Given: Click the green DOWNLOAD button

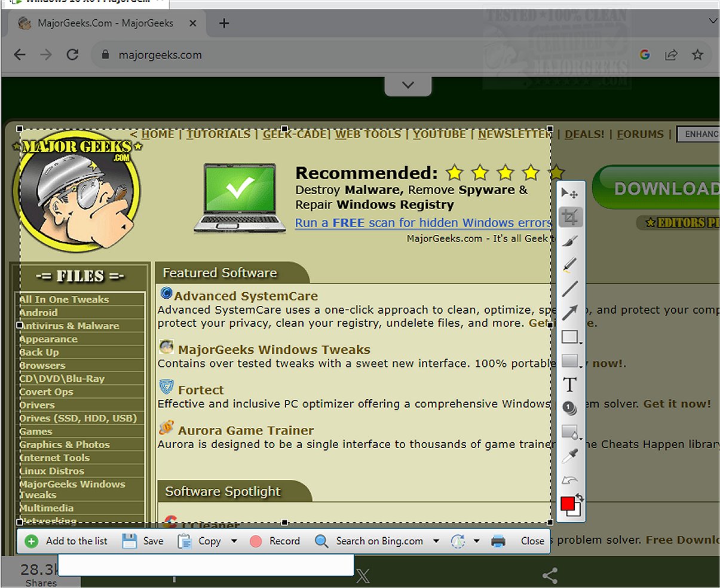Looking at the screenshot, I should point(656,188).
